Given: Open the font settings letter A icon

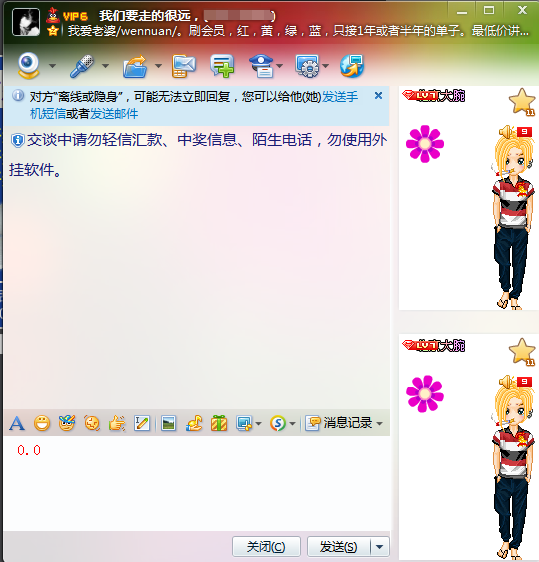Looking at the screenshot, I should click(x=17, y=424).
